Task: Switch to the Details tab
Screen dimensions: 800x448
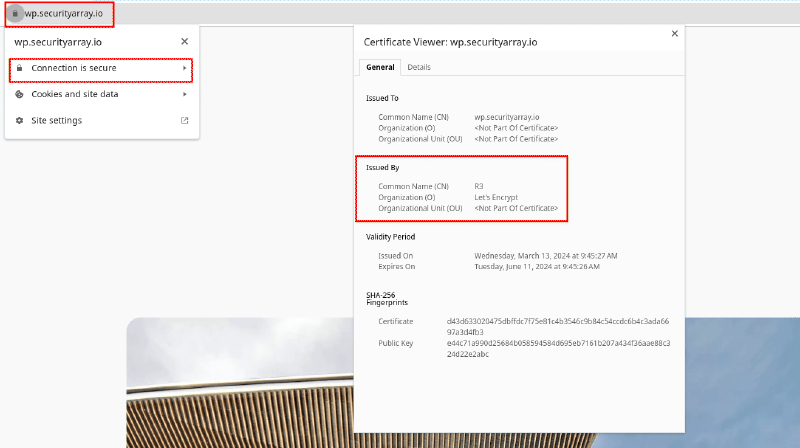Action: pos(419,67)
